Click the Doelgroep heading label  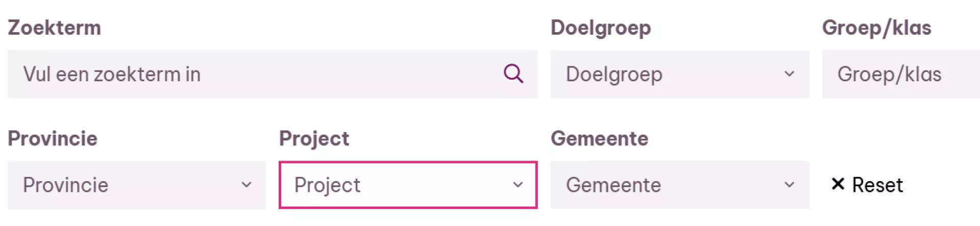(600, 28)
